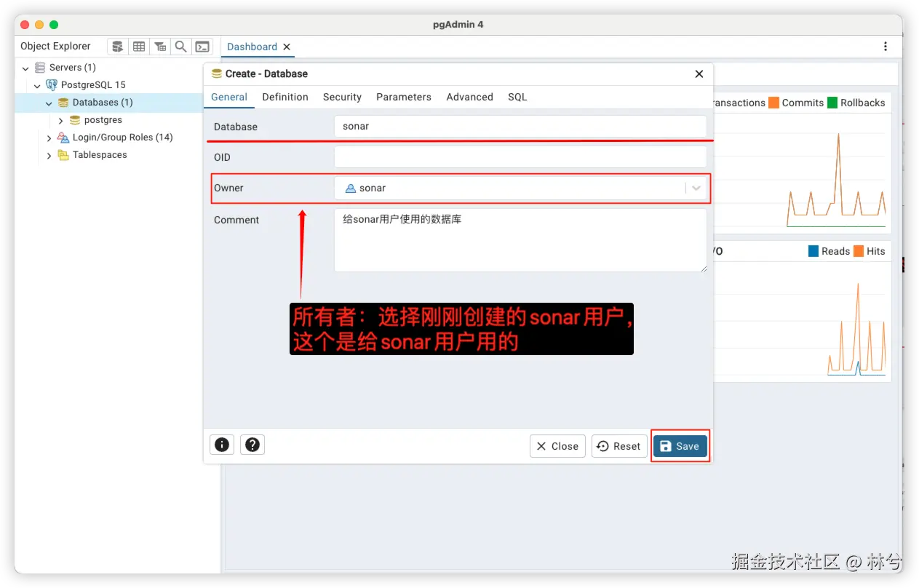Select Tablespaces tree row

click(x=100, y=155)
